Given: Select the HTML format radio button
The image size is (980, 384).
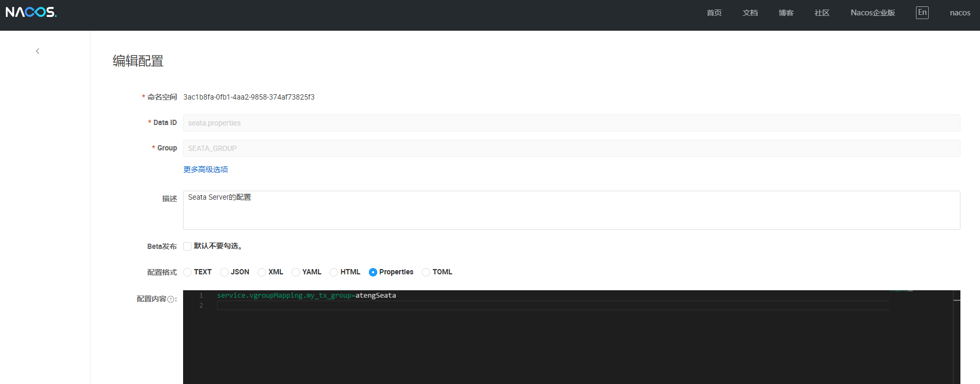Looking at the screenshot, I should [334, 272].
